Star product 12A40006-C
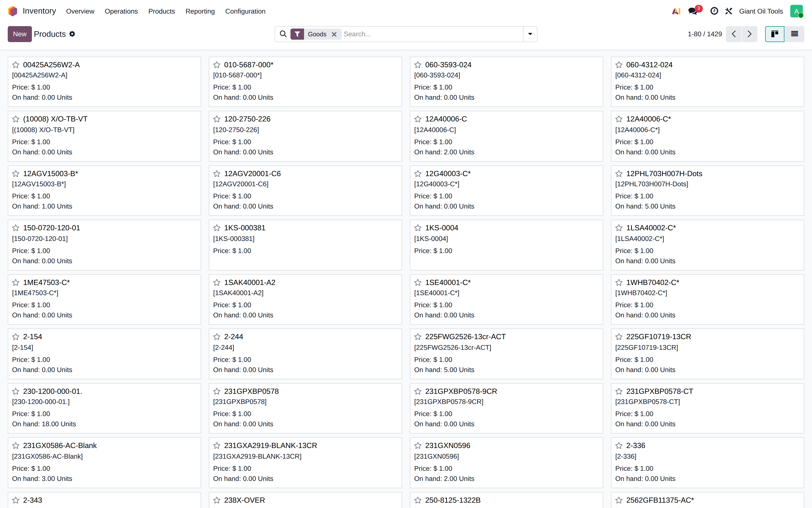Image resolution: width=812 pixels, height=508 pixels. 418,119
